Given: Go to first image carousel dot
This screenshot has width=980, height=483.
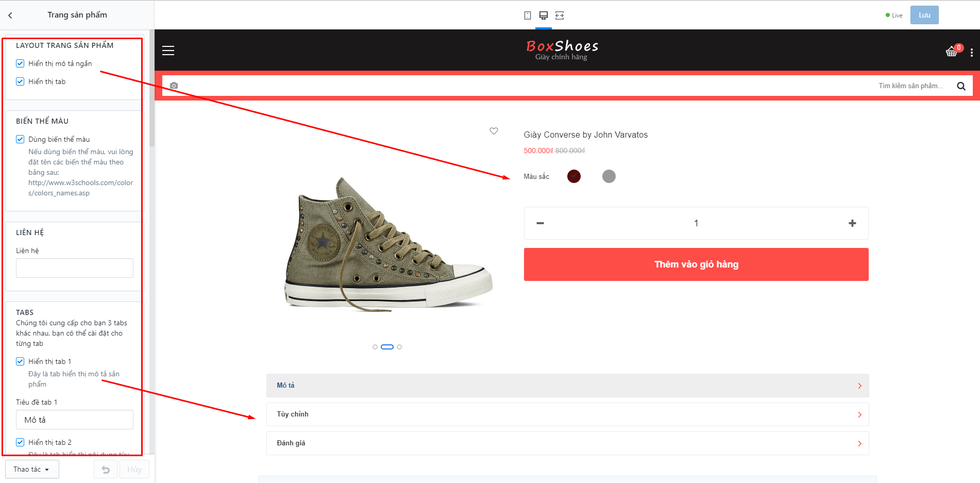Looking at the screenshot, I should (x=375, y=347).
